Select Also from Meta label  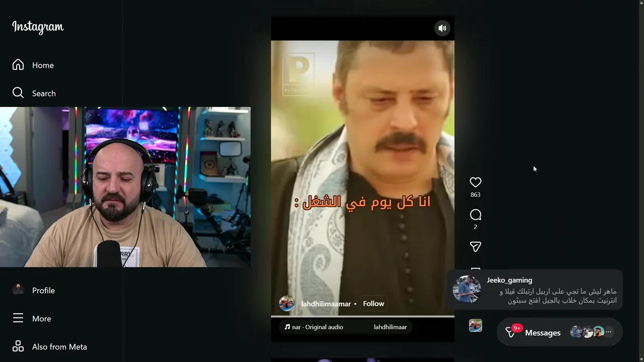[x=59, y=347]
